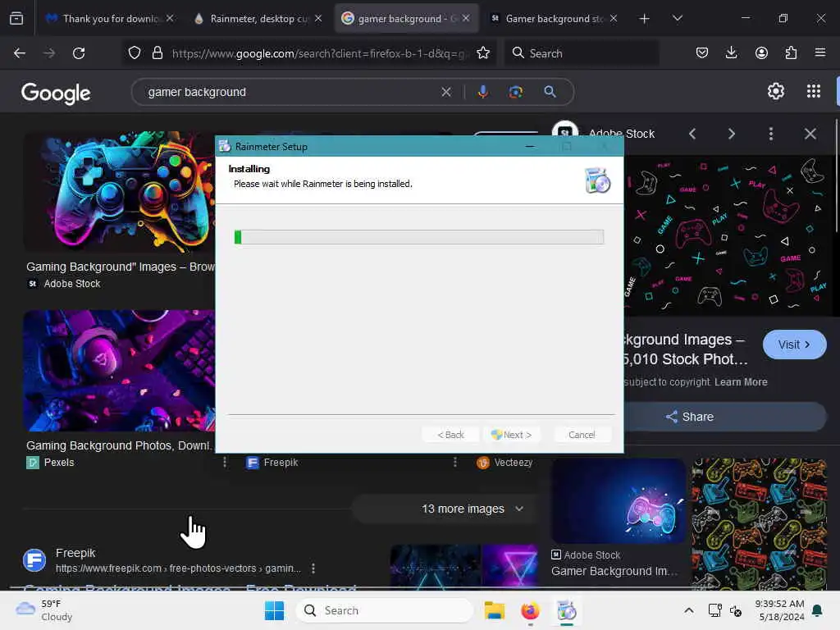Submit the Google search magnifier
This screenshot has height=630, width=840.
550,92
